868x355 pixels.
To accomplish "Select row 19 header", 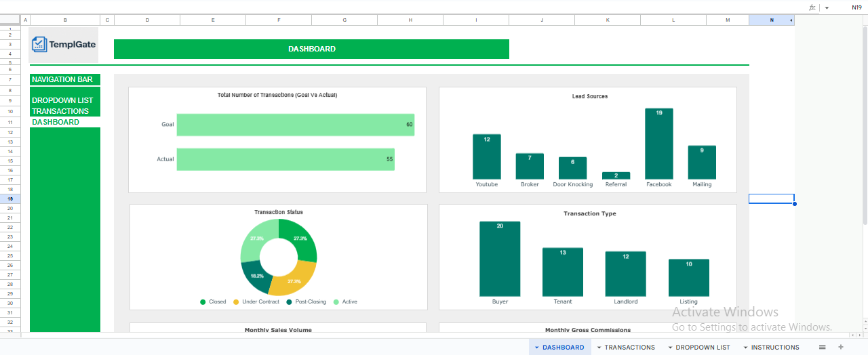I will [x=10, y=199].
